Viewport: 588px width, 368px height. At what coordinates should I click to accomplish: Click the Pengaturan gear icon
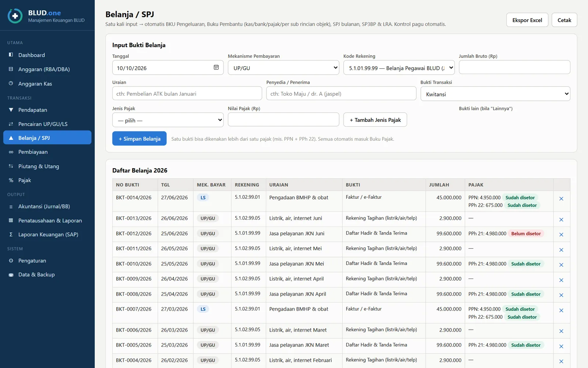point(11,261)
